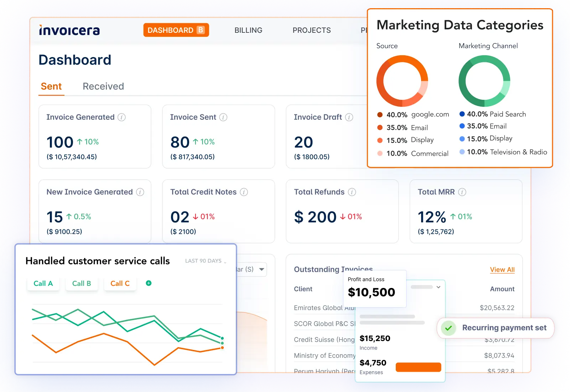Click green checkmark in Recurring payment notice
570x392 pixels.
tap(449, 328)
